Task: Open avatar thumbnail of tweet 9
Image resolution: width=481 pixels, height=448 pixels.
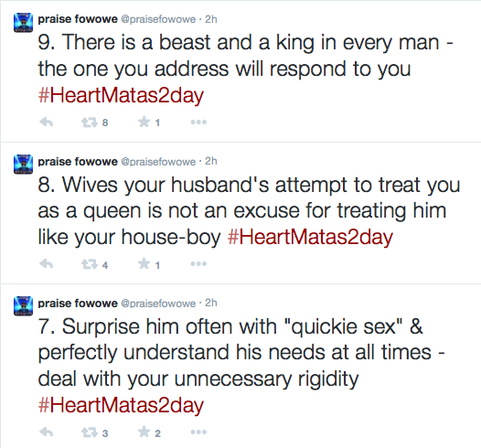Action: 23,22
